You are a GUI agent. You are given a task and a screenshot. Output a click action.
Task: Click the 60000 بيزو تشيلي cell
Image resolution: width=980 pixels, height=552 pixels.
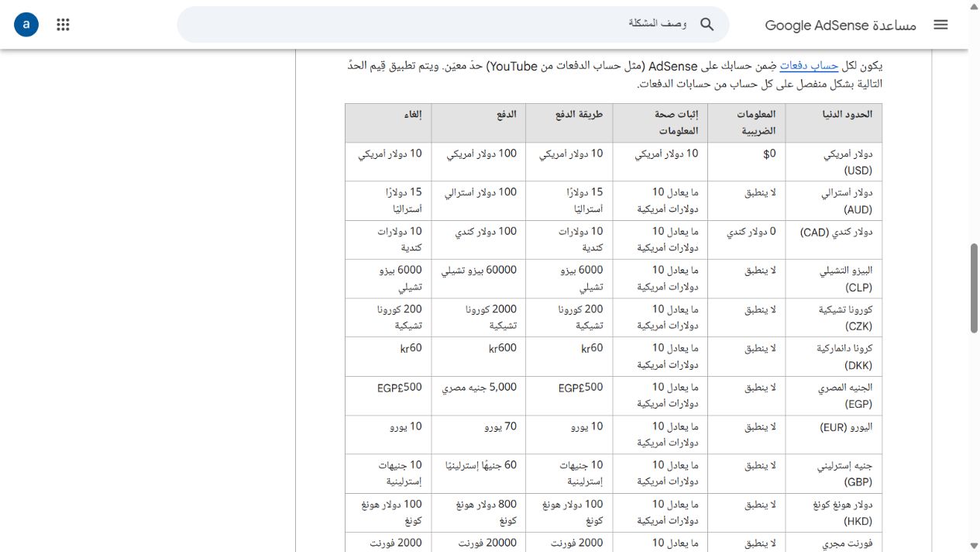(480, 271)
